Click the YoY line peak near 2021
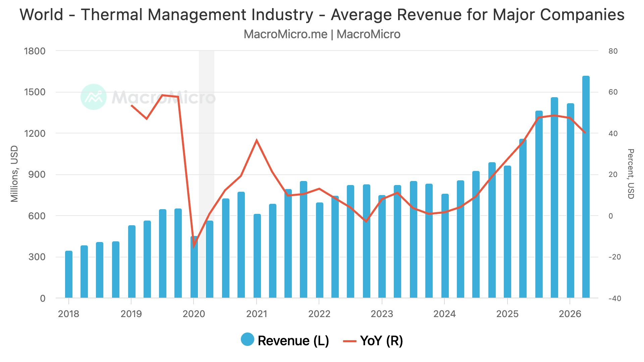 pyautogui.click(x=257, y=140)
